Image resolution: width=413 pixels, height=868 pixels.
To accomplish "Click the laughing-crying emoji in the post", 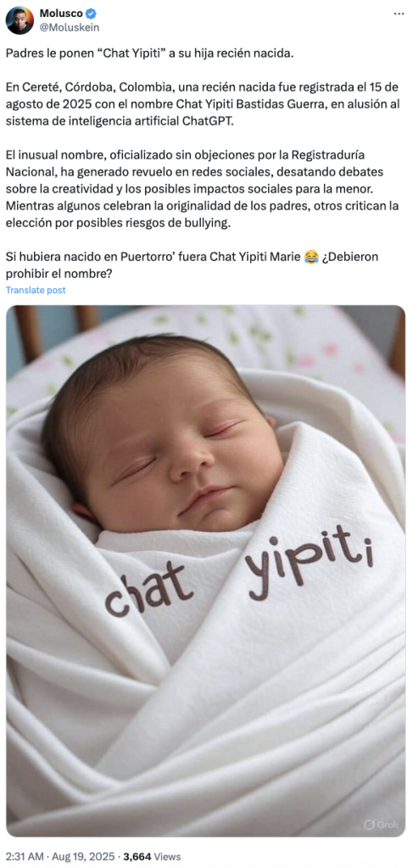I will (312, 256).
